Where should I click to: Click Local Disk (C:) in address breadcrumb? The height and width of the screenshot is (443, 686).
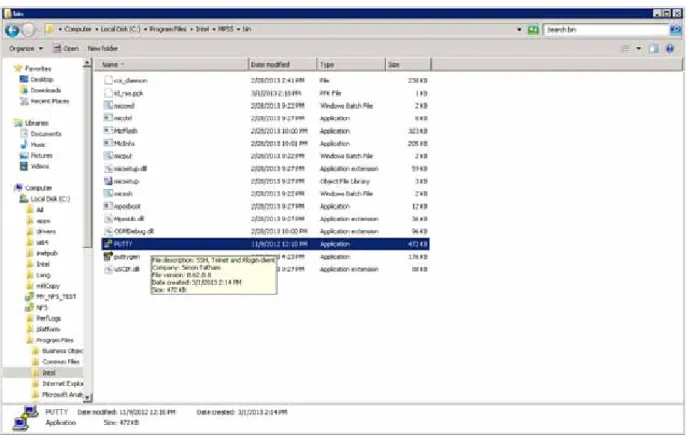click(120, 29)
